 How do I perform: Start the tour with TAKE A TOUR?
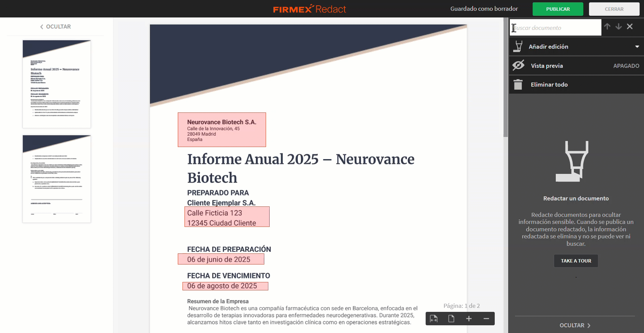tap(576, 261)
